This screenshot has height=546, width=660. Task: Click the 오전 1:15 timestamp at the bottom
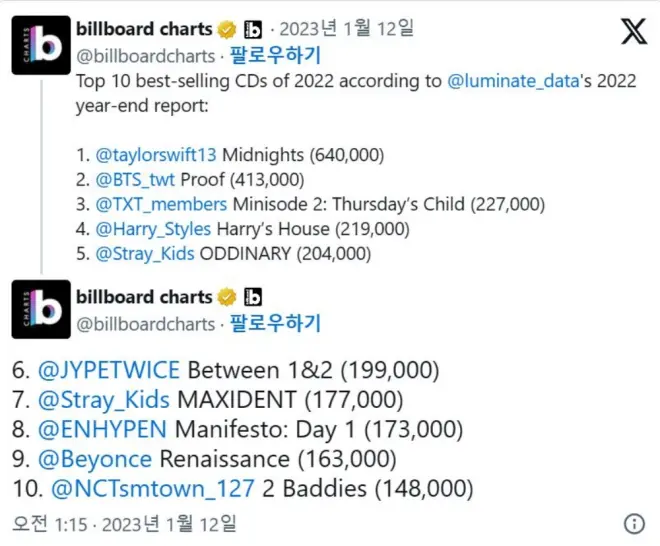pyautogui.click(x=48, y=523)
